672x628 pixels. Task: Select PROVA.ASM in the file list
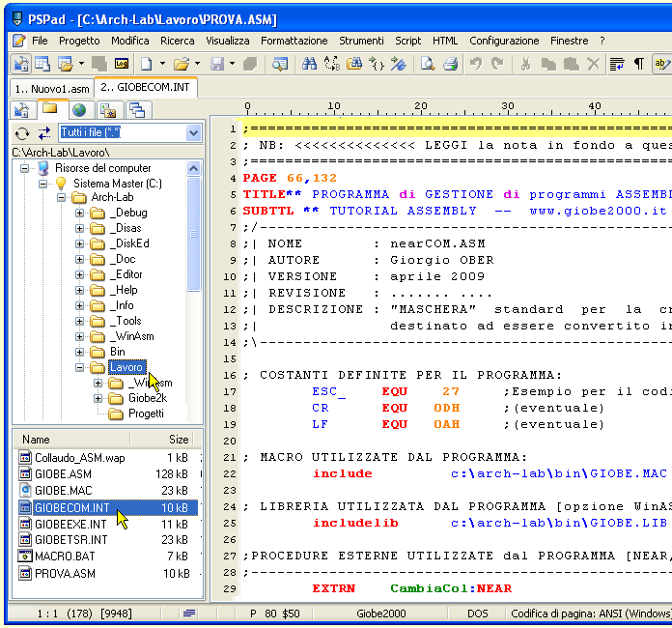point(65,574)
